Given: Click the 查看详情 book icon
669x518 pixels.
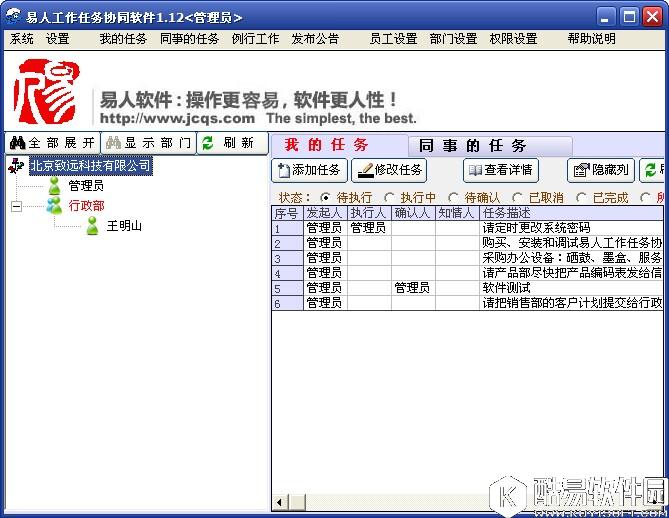Looking at the screenshot, I should click(475, 171).
